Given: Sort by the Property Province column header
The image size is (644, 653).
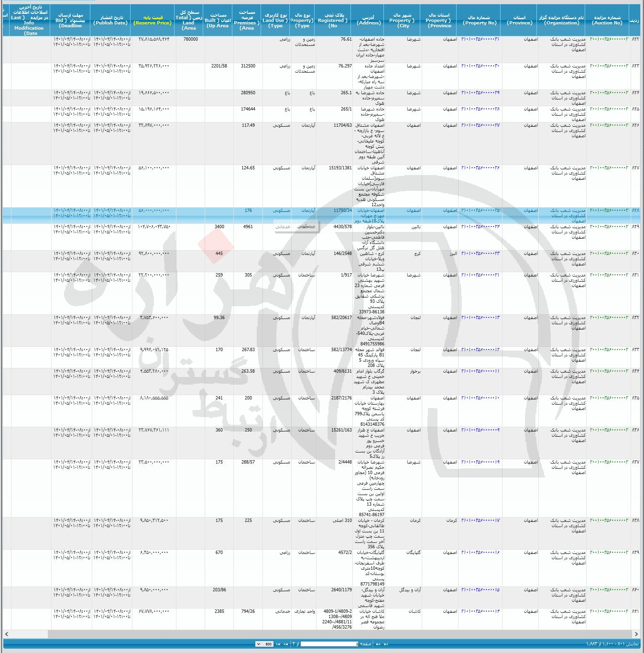Looking at the screenshot, I should (439, 20).
